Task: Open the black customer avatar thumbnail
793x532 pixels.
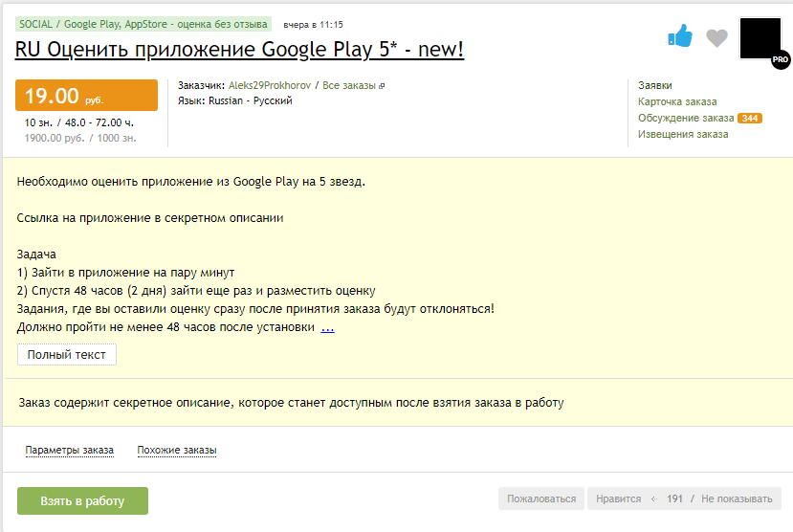Action: [x=760, y=38]
